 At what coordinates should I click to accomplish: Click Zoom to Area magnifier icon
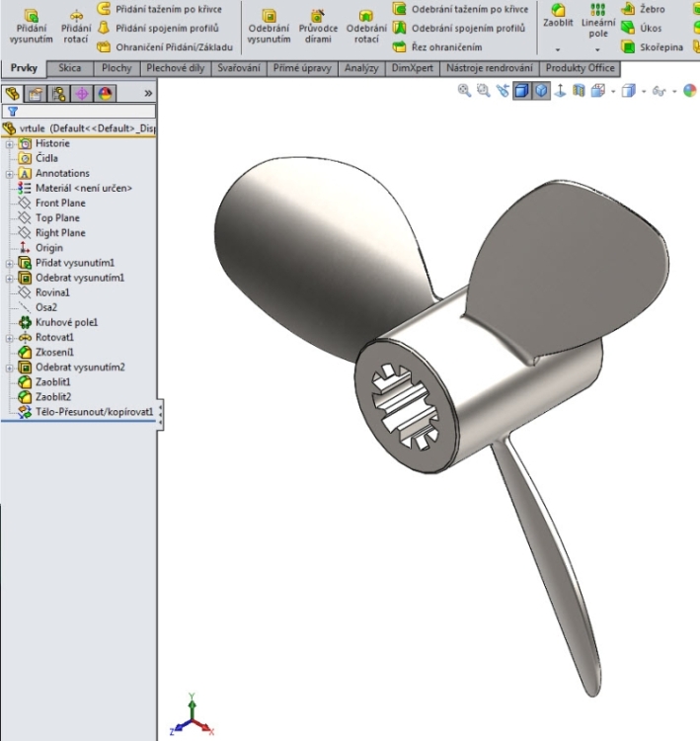point(483,91)
